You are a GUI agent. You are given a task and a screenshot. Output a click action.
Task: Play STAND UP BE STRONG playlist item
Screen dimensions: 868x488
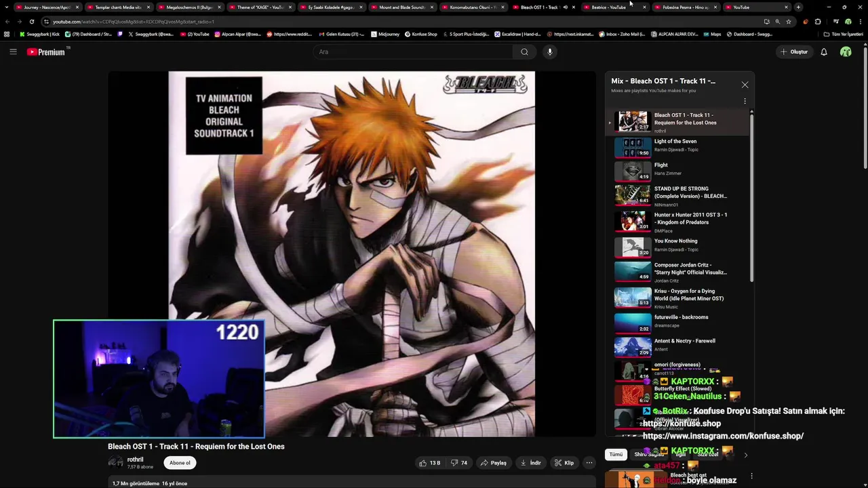[678, 196]
